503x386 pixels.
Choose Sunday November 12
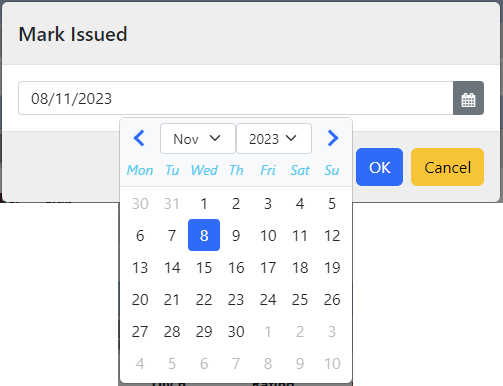pos(332,235)
